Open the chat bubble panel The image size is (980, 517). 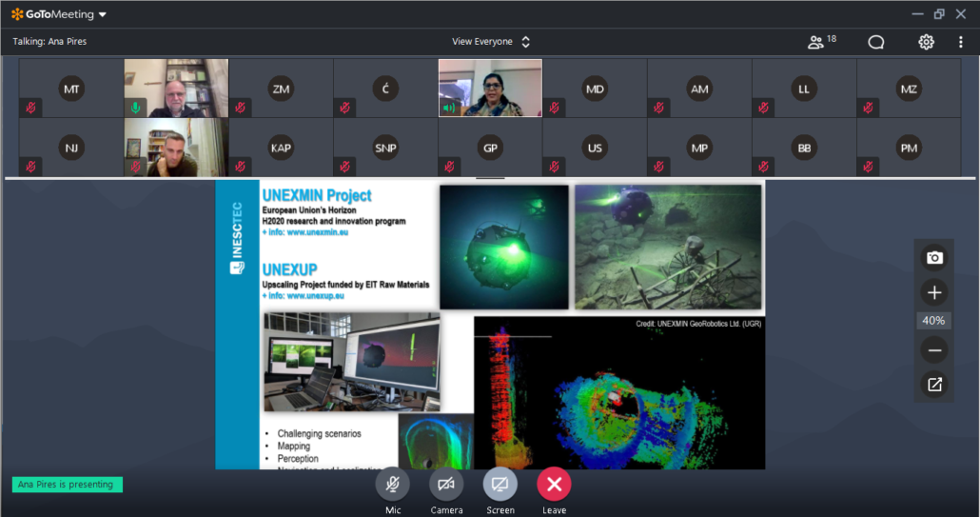875,42
